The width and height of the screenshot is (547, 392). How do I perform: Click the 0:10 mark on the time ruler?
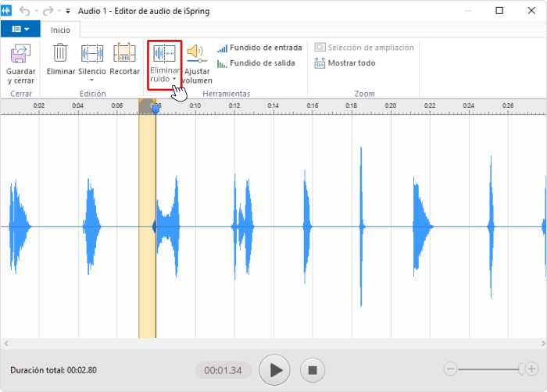pyautogui.click(x=195, y=105)
